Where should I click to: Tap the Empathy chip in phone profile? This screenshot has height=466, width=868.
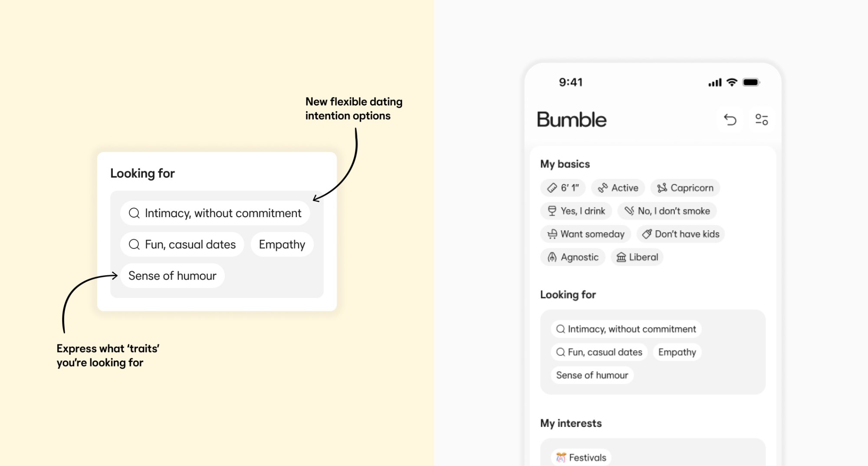tap(677, 352)
